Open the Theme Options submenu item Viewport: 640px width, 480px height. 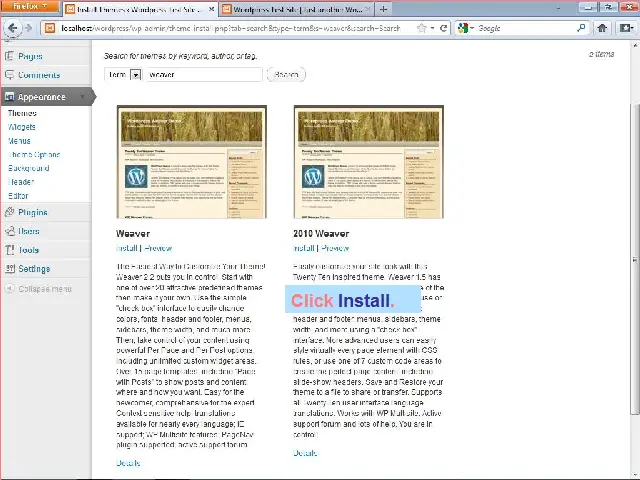pos(34,155)
